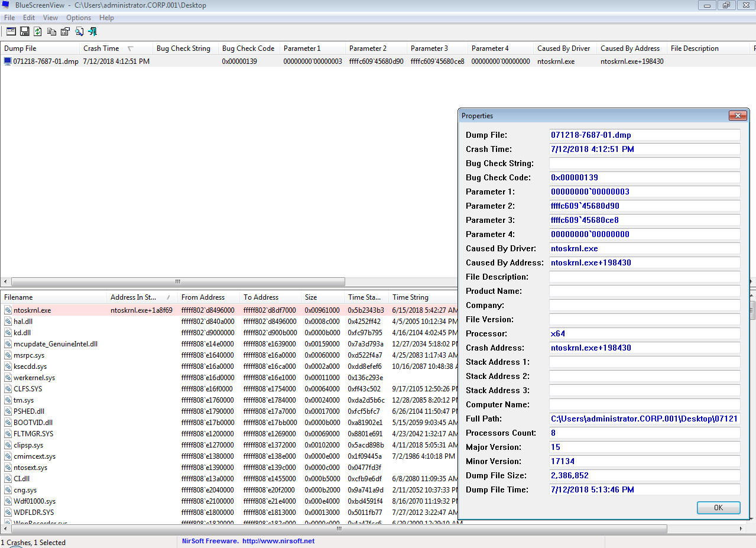This screenshot has height=548, width=756.
Task: Click the Find magnifier toolbar icon
Action: [79, 31]
